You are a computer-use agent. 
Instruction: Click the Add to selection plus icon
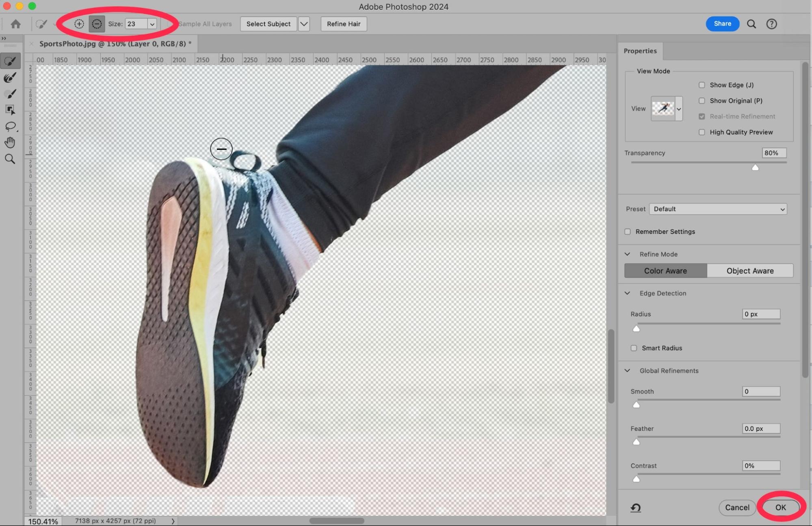[x=79, y=24]
